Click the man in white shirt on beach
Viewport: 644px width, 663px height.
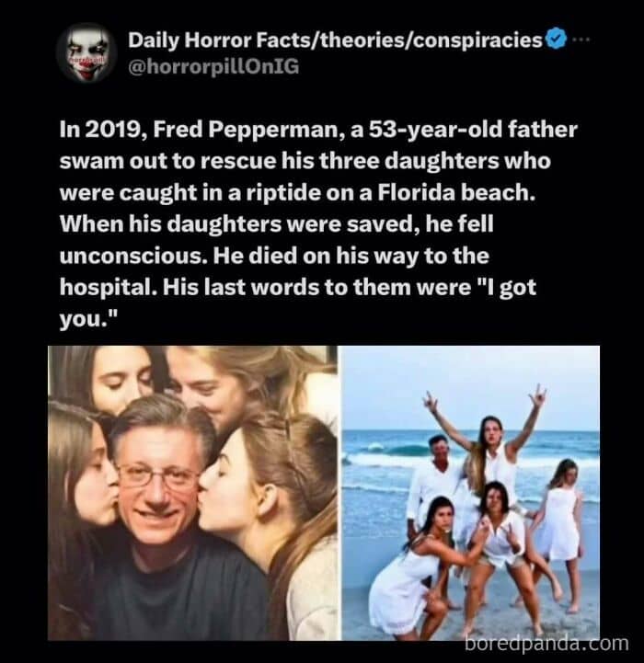pos(435,478)
